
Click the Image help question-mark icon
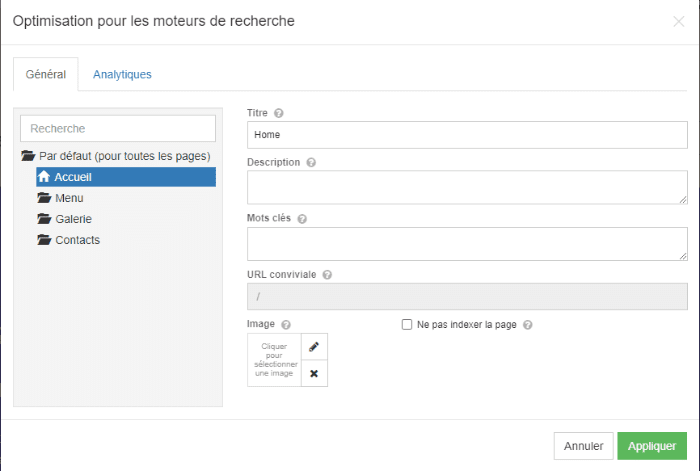click(286, 325)
